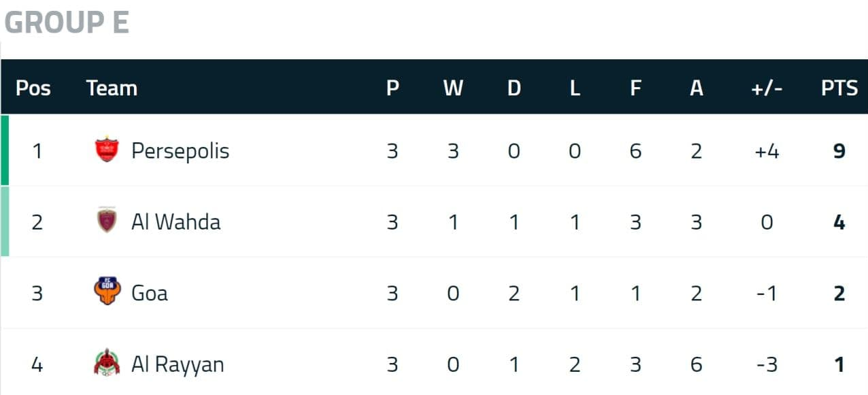Click the Al Wahda club crest
This screenshot has height=395, width=868.
pyautogui.click(x=107, y=221)
